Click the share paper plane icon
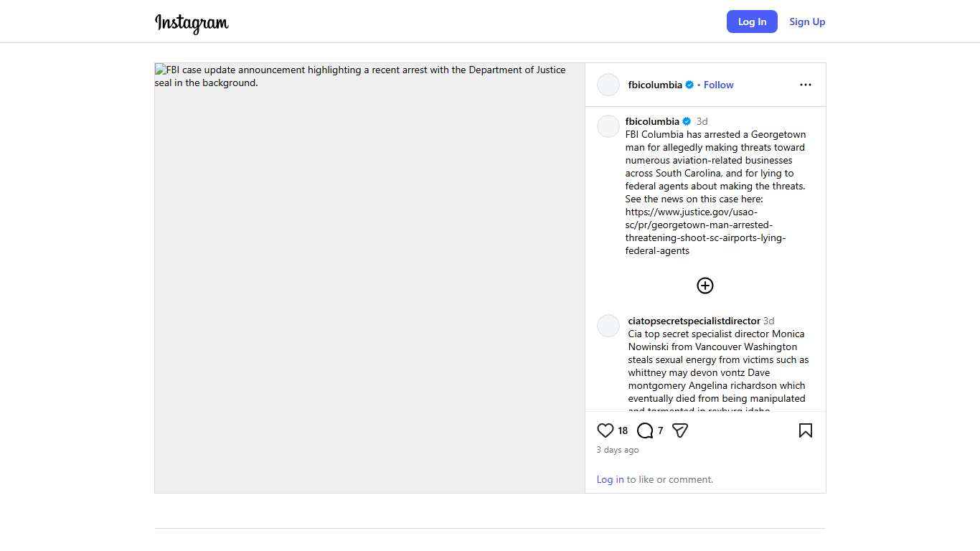The image size is (980, 551). [x=680, y=430]
